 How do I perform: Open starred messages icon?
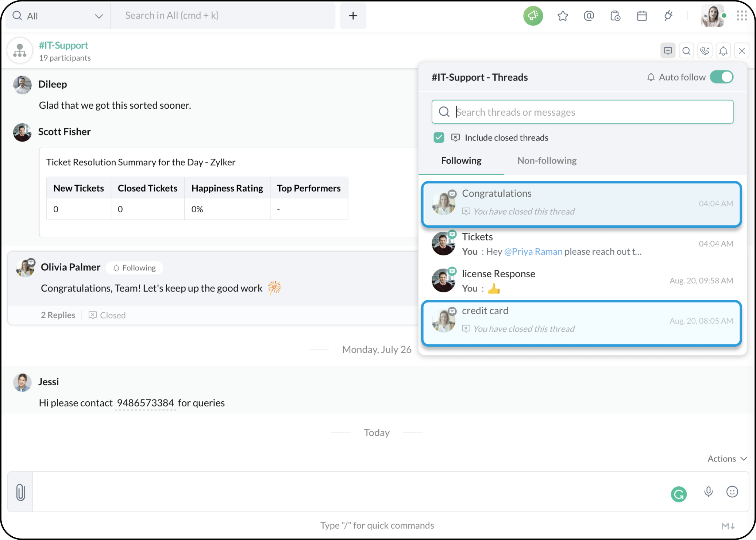(x=563, y=16)
